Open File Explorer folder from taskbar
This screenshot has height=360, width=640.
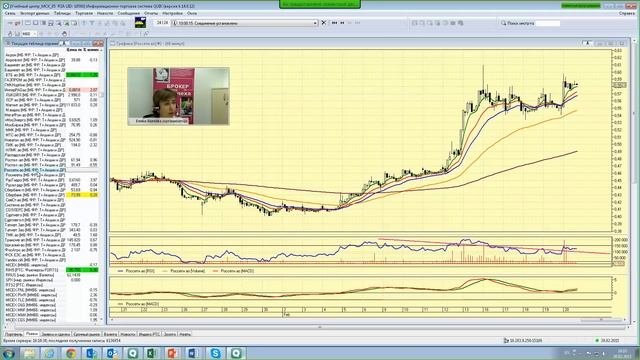[x=29, y=353]
